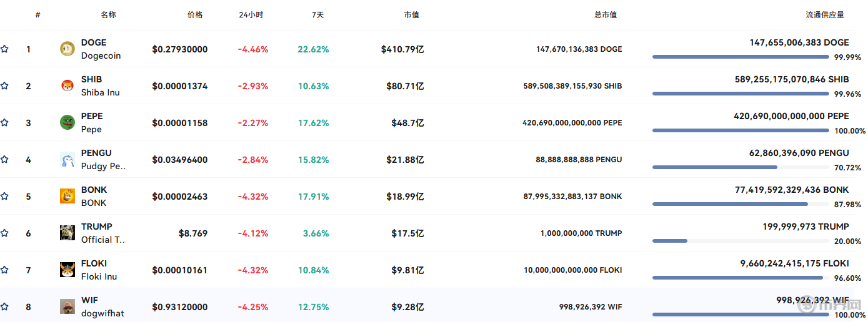Star the WIF row as favorite

coord(4,306)
